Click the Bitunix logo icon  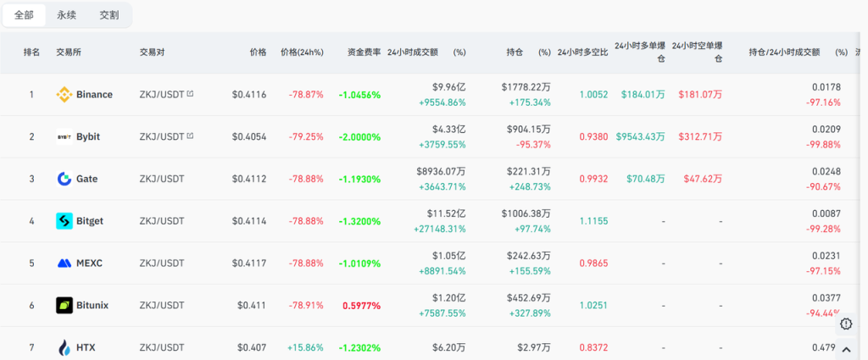(x=64, y=305)
